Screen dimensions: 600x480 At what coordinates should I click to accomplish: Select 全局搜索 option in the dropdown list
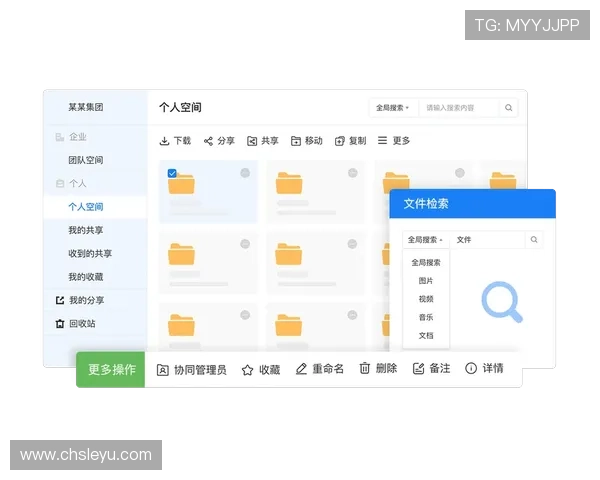click(x=426, y=263)
